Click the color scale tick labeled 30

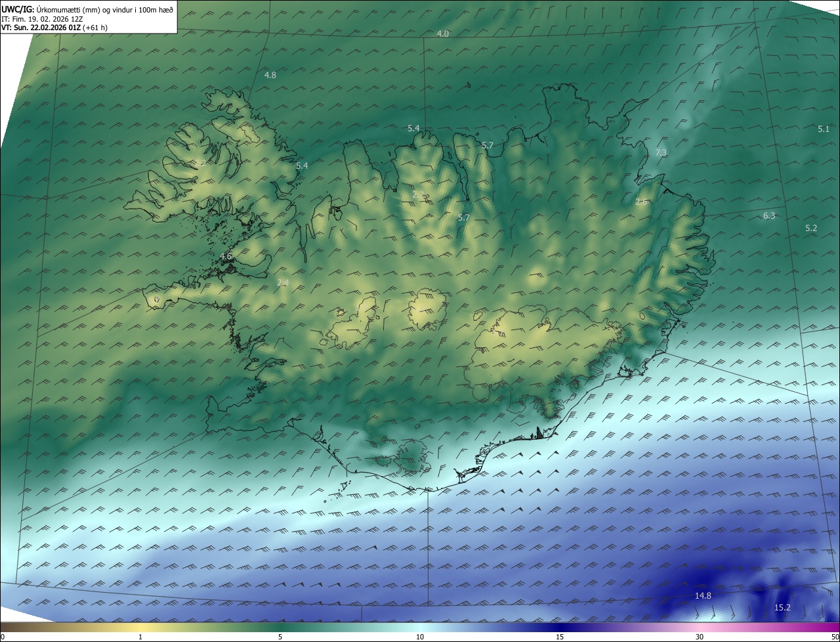click(x=700, y=637)
